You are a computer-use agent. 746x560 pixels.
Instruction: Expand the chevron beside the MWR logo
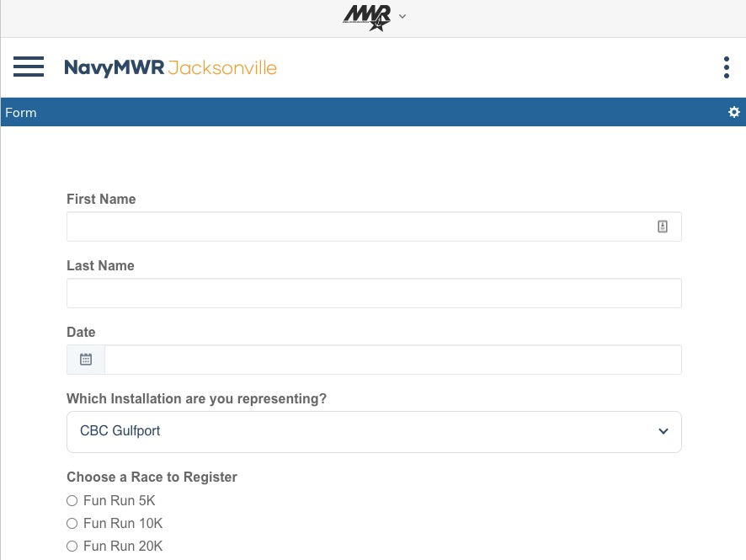[402, 17]
